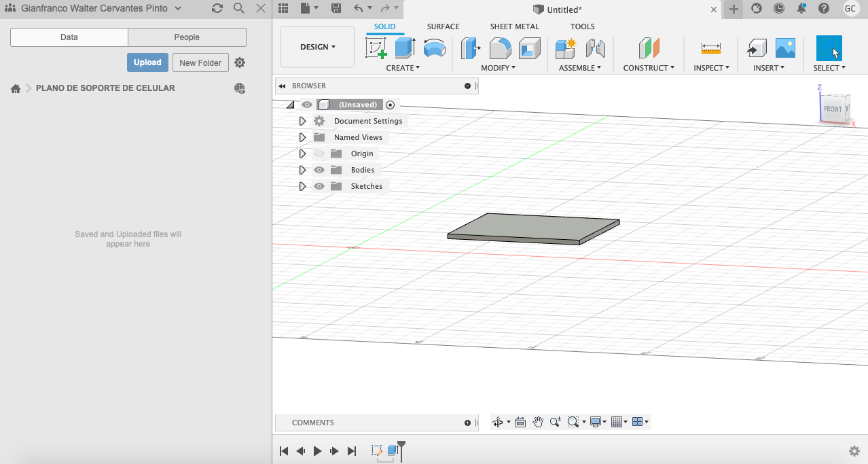The height and width of the screenshot is (464, 868).
Task: Switch to the SOLID tab
Action: pyautogui.click(x=384, y=26)
